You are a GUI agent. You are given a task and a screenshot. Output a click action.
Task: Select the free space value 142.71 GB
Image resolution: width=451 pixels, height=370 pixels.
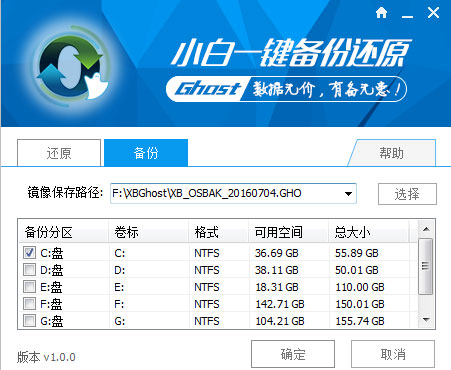[x=280, y=304]
